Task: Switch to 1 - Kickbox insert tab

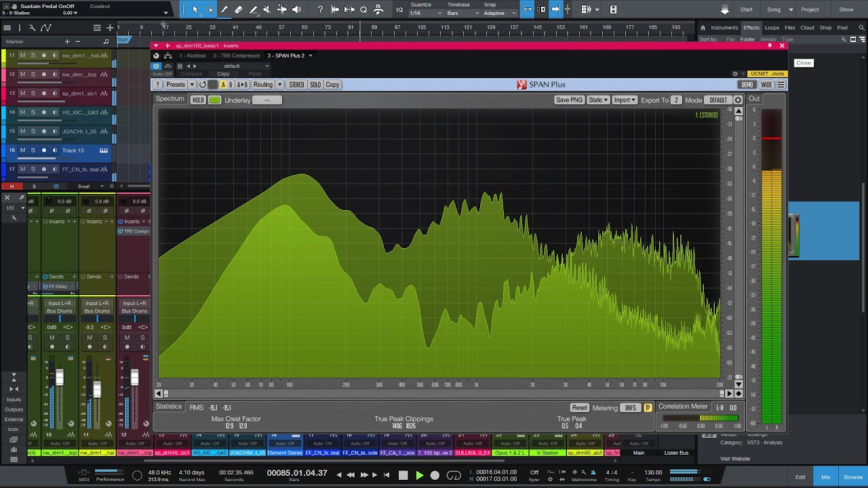Action: [193, 56]
